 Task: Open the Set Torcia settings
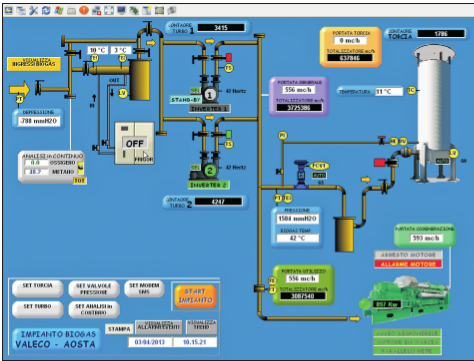(37, 288)
